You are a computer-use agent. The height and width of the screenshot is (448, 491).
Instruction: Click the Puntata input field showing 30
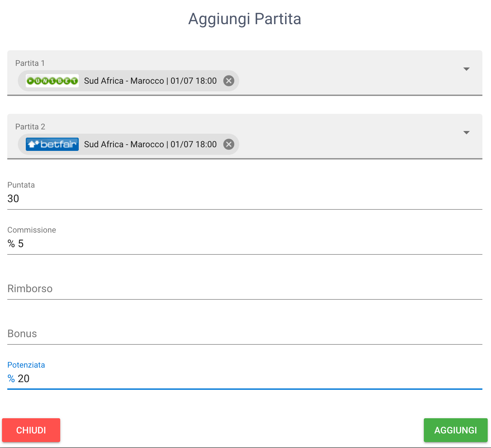point(245,199)
